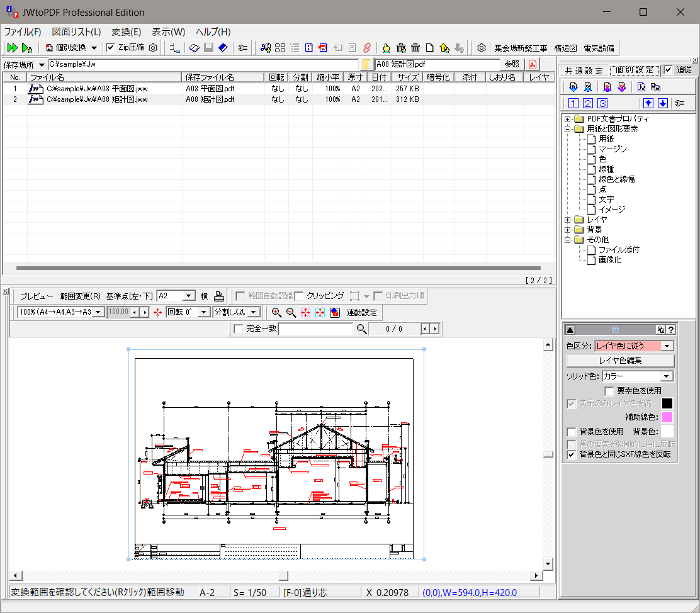Screen dimensions: 700x613
Task: Enable the 背景色を使用 checkbox
Action: tap(572, 432)
